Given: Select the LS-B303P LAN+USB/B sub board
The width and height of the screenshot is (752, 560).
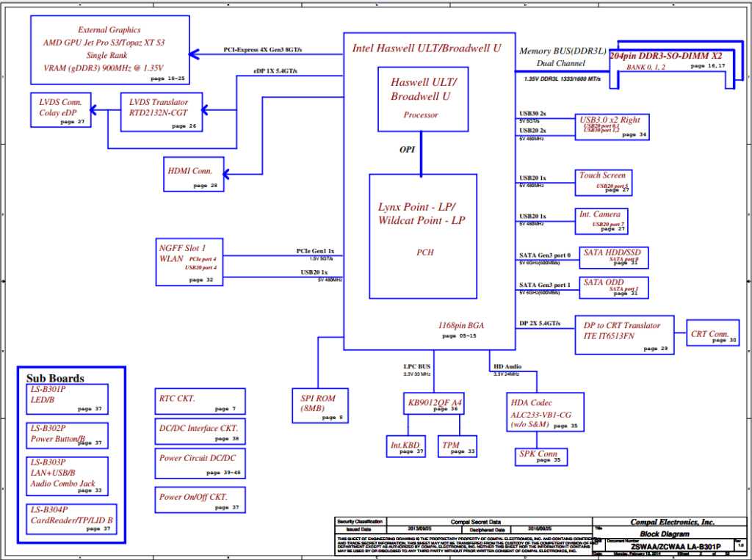Looking at the screenshot, I should pos(67,476).
